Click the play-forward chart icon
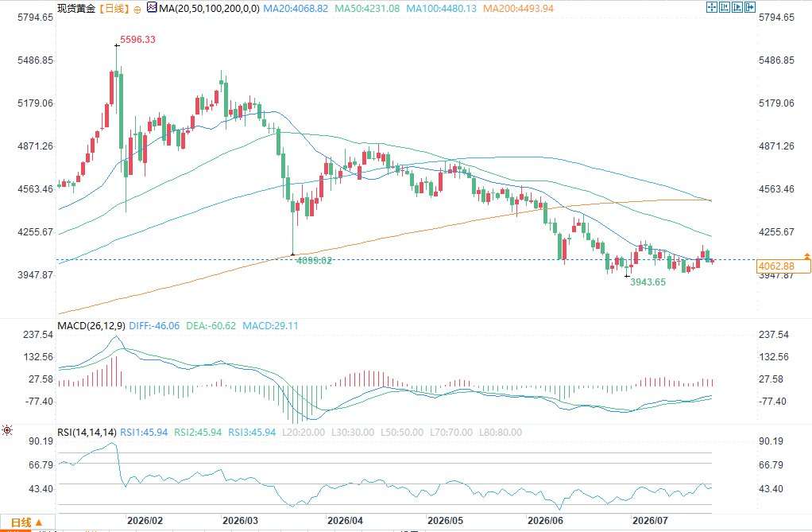Viewport: 812px width, 532px height. pyautogui.click(x=737, y=7)
